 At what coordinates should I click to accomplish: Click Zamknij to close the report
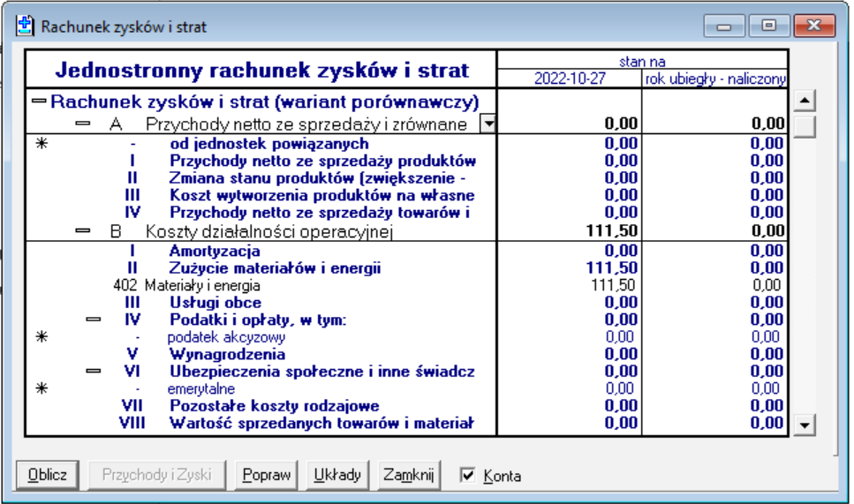coord(407,475)
